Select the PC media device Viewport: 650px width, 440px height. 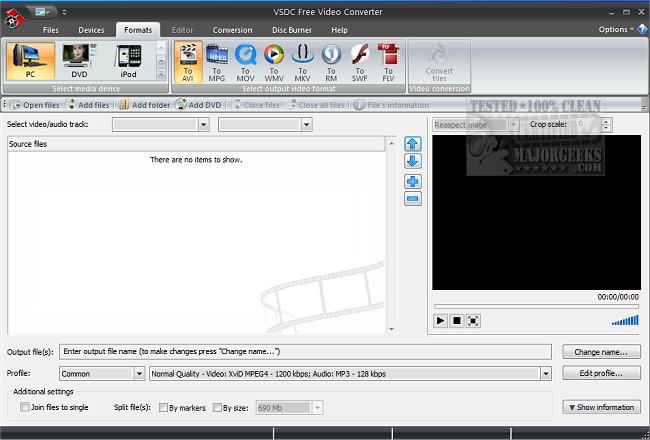30,61
